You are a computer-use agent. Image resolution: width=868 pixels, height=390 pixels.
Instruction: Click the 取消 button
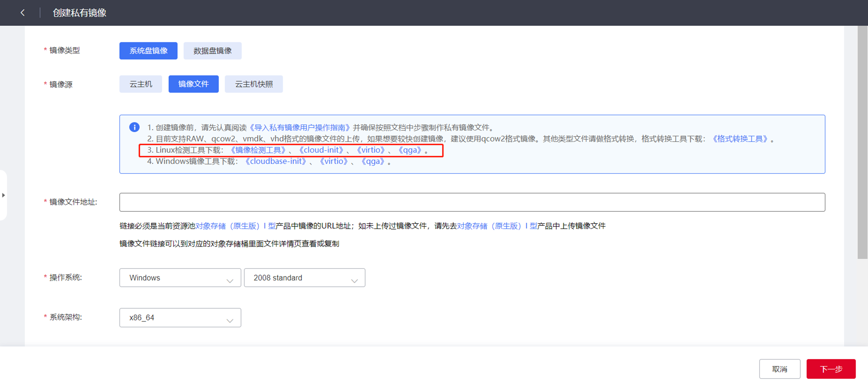pos(779,369)
